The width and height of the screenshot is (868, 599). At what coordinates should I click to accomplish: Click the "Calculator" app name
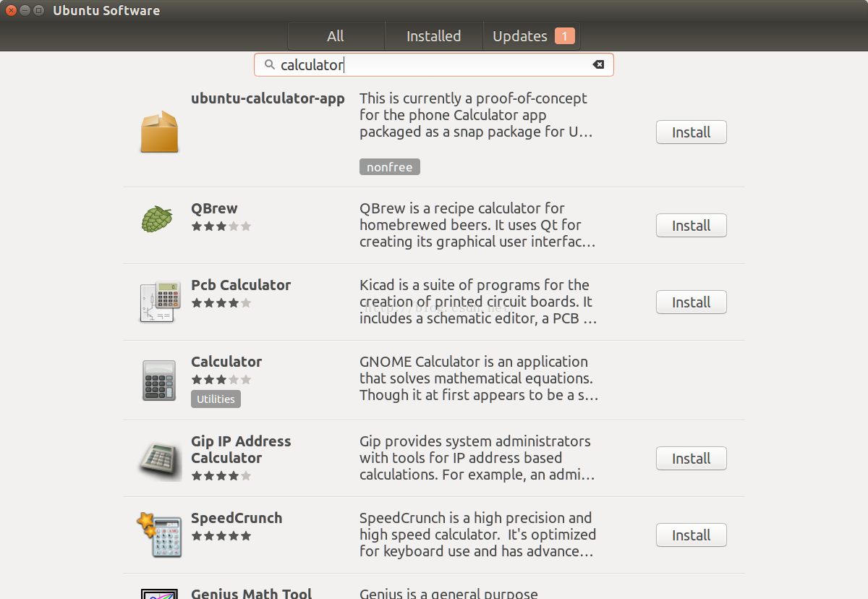point(226,362)
